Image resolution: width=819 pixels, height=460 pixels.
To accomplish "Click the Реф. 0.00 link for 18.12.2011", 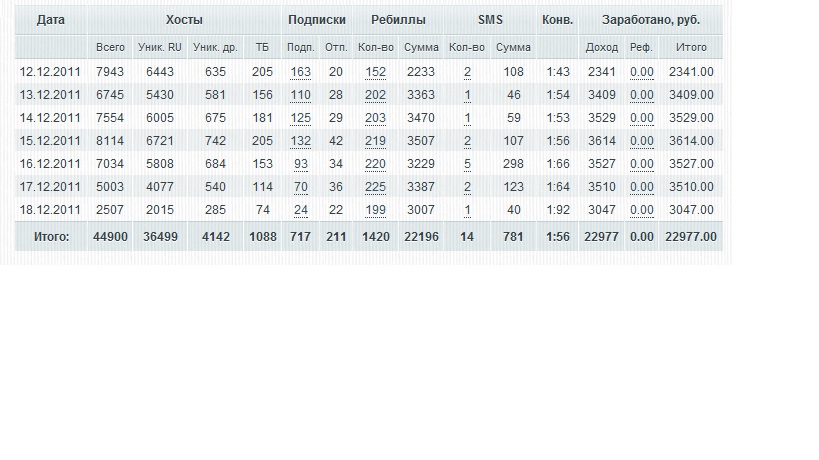I will 641,210.
